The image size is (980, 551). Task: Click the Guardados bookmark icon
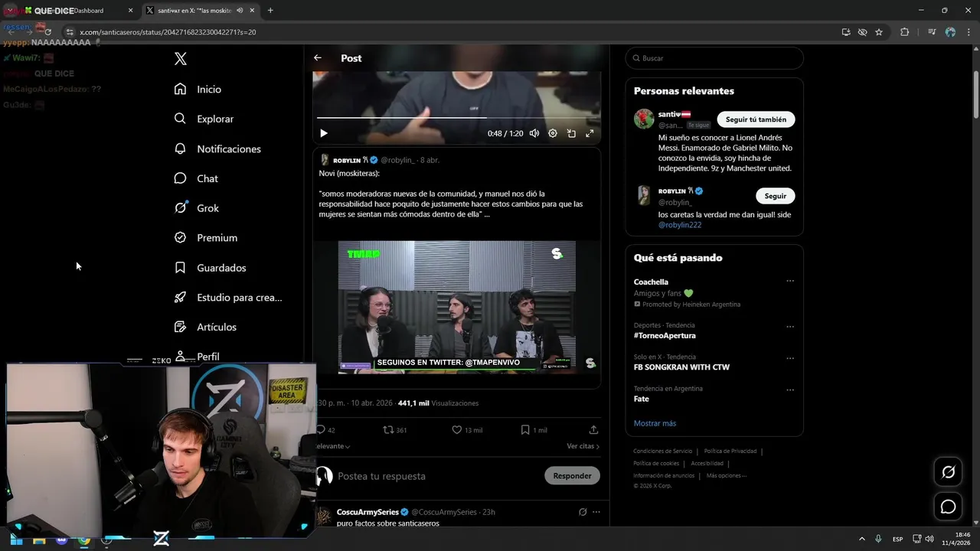coord(181,268)
